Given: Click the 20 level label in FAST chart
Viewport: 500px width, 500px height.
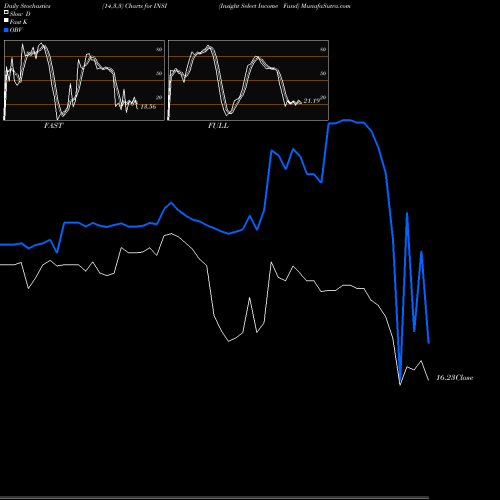Looking at the screenshot, I should click(159, 97).
